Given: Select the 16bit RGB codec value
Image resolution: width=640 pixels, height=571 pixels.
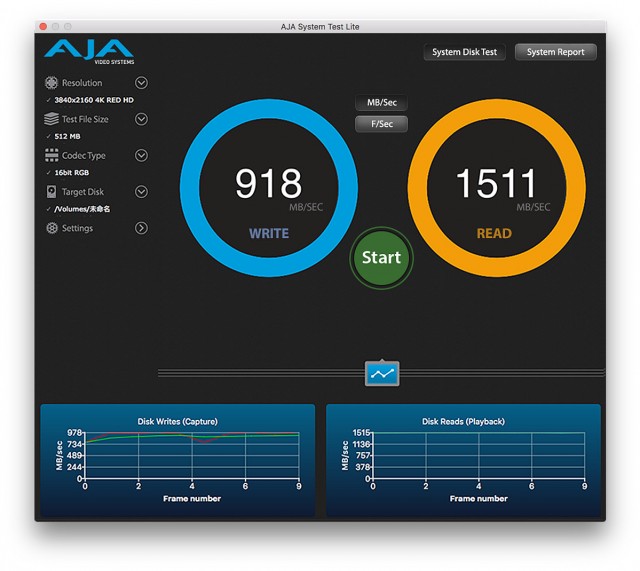Looking at the screenshot, I should click(72, 173).
